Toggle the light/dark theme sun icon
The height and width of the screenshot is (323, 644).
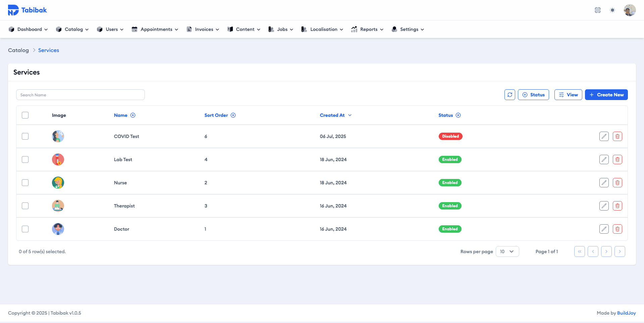pyautogui.click(x=612, y=10)
